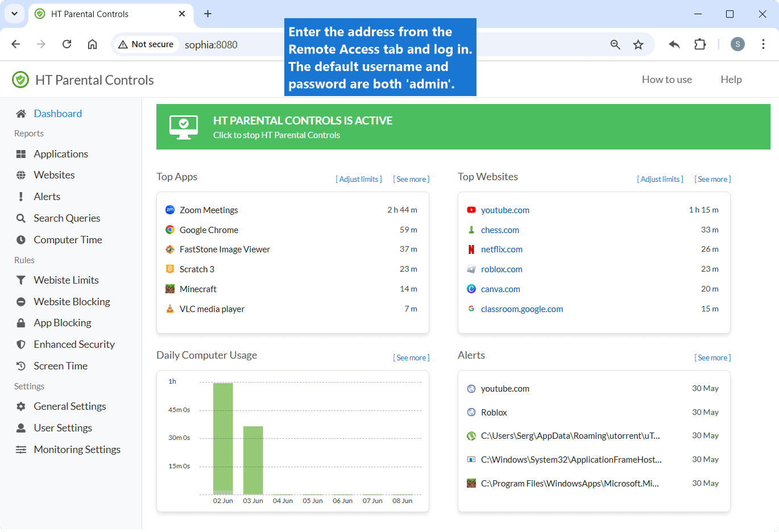Open the tab search dropdown arrow
Image resolution: width=779 pixels, height=532 pixels.
14,14
